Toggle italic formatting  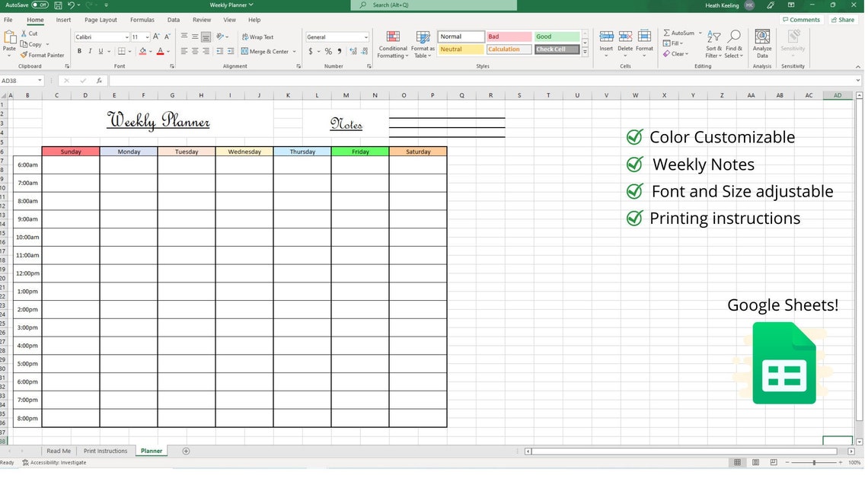tap(90, 51)
